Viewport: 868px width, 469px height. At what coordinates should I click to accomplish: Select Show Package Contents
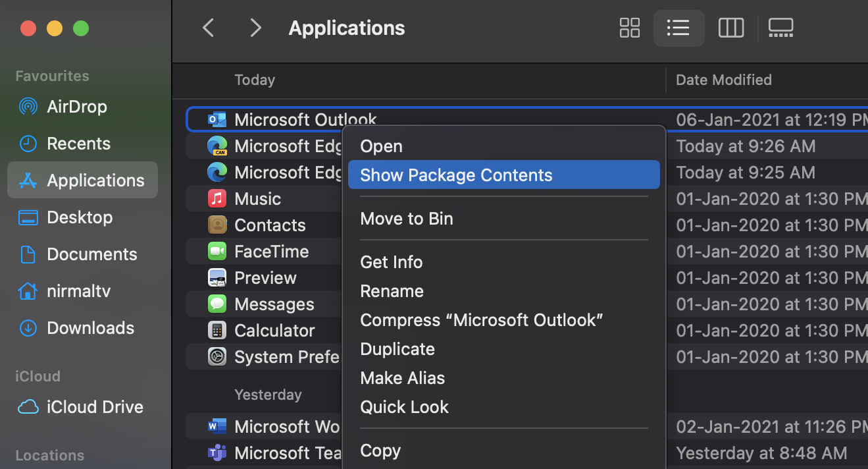tap(503, 175)
